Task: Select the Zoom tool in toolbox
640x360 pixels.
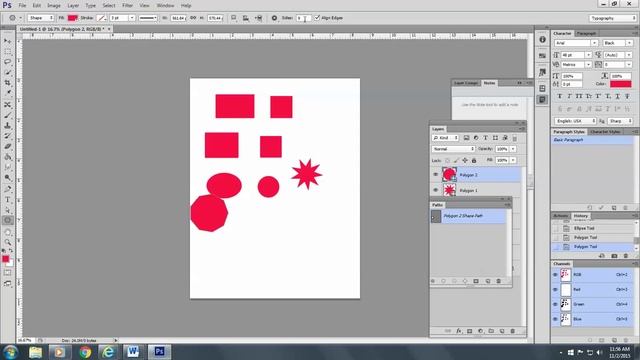Action: 7,242
